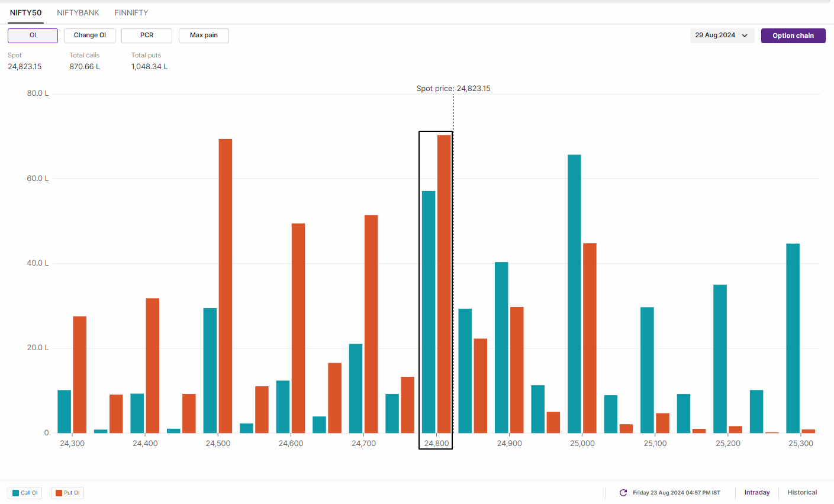Switch to the NIFTY50 tab

tap(25, 12)
